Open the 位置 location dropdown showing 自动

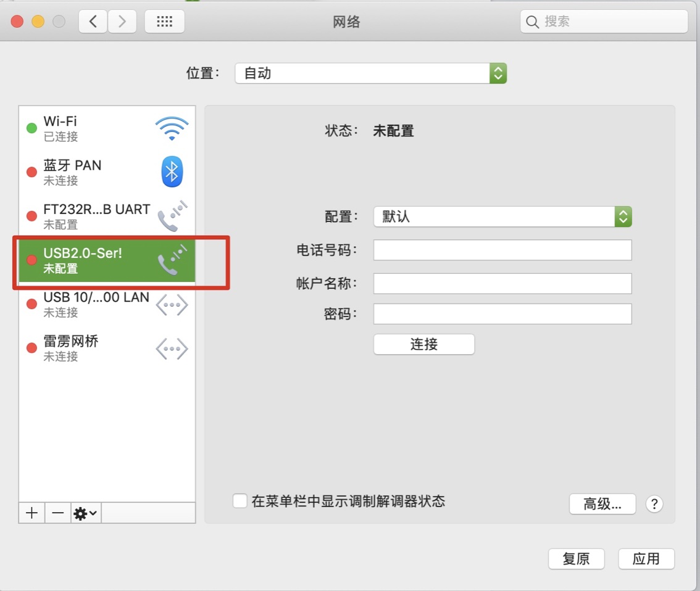[370, 73]
